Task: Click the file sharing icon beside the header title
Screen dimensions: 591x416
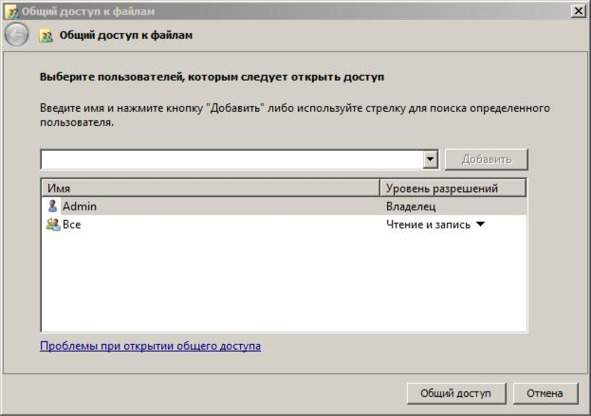Action: point(46,36)
